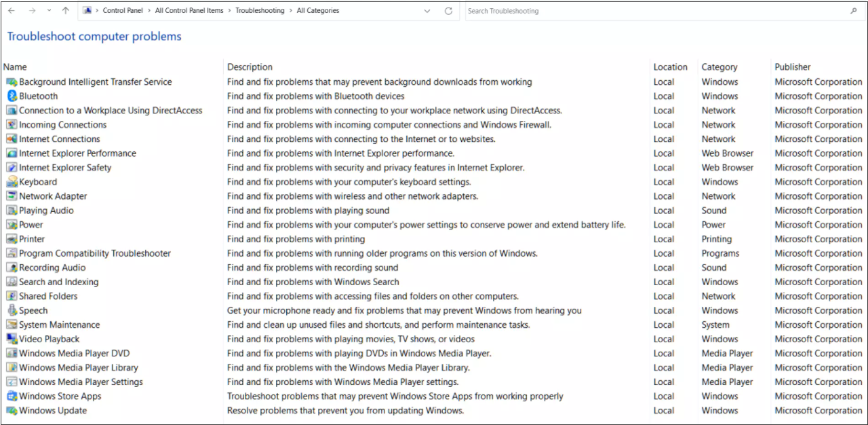Open the Bluetooth troubleshooter icon

click(x=12, y=96)
